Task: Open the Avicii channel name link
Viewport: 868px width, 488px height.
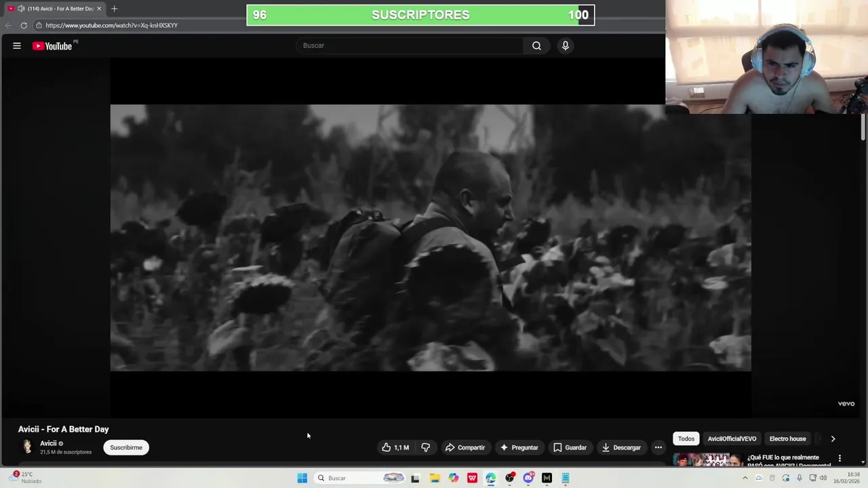Action: tap(48, 443)
